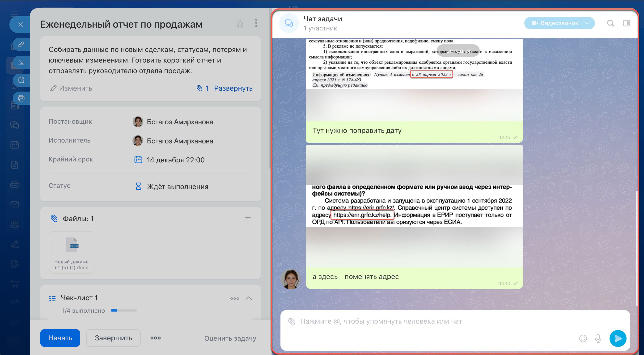The width and height of the screenshot is (644, 355).
Task: Collapse Чек-лист 1 with chevron
Action: coord(249,298)
